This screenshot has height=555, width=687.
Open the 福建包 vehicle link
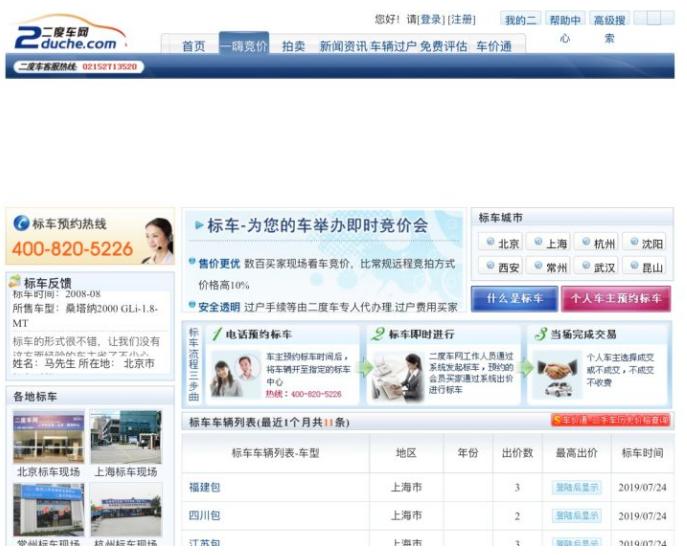click(204, 487)
